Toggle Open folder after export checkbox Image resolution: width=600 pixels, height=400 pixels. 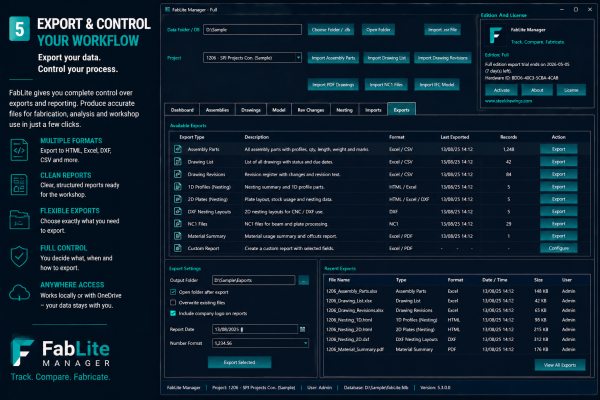173,292
